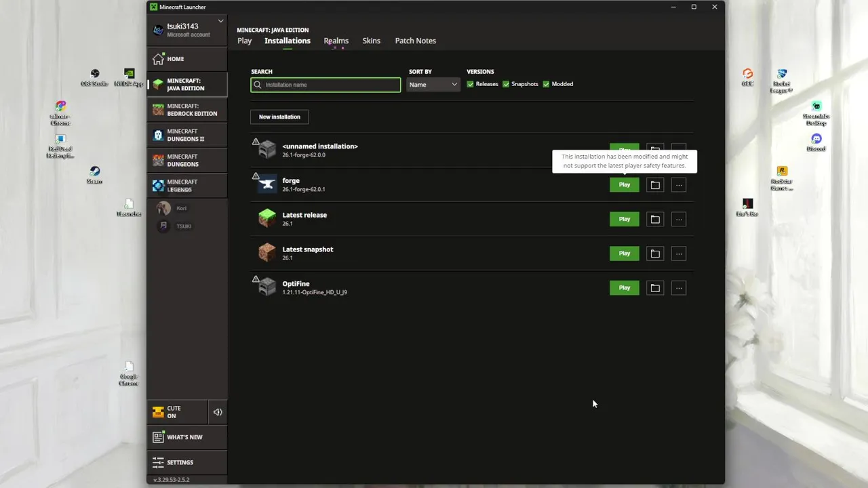Select Minecraft Dungeons II in sidebar

[187, 135]
